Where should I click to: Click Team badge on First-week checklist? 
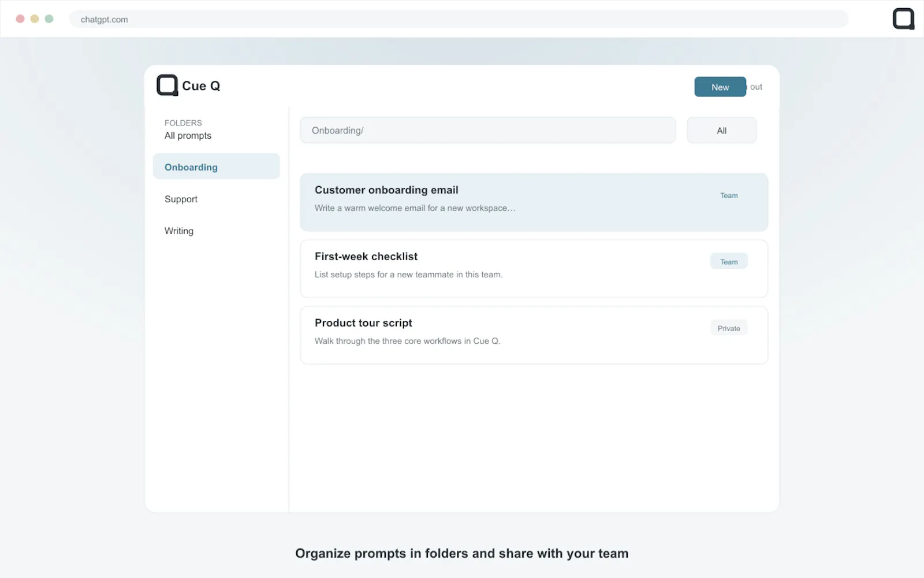tap(729, 261)
